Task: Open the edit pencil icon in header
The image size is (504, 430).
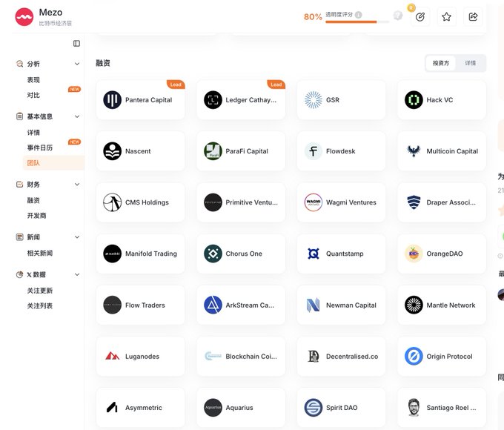Action: pos(420,17)
